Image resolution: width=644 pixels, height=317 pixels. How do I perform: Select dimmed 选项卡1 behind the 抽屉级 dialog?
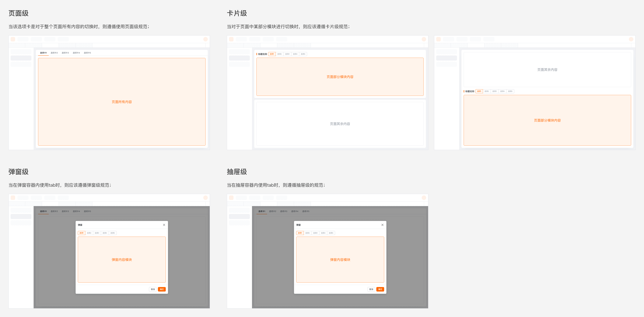coord(262,211)
